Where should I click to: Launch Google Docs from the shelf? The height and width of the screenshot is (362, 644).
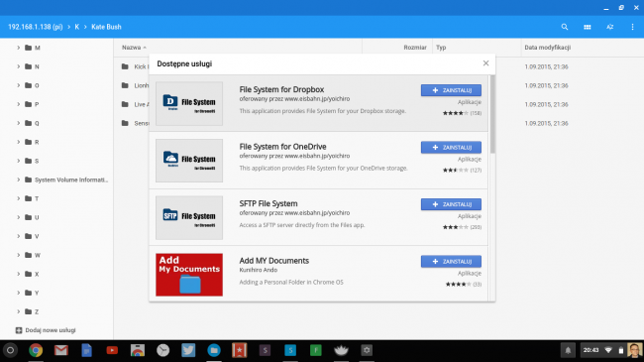coord(86,350)
